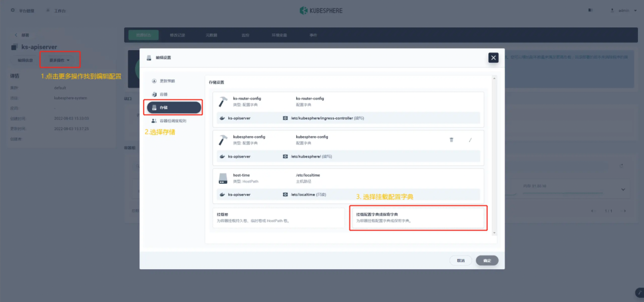The width and height of the screenshot is (644, 302).
Task: Switch to 资源状态 tab in background page
Action: click(x=144, y=35)
